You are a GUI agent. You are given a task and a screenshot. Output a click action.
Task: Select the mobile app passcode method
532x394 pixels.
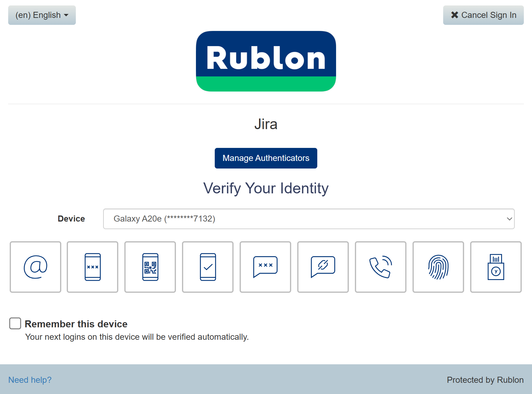[93, 267]
